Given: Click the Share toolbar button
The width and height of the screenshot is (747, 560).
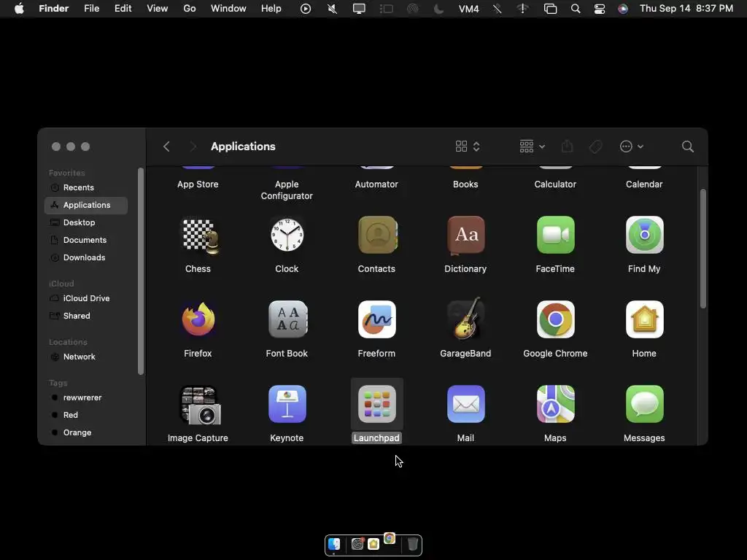Looking at the screenshot, I should [567, 146].
